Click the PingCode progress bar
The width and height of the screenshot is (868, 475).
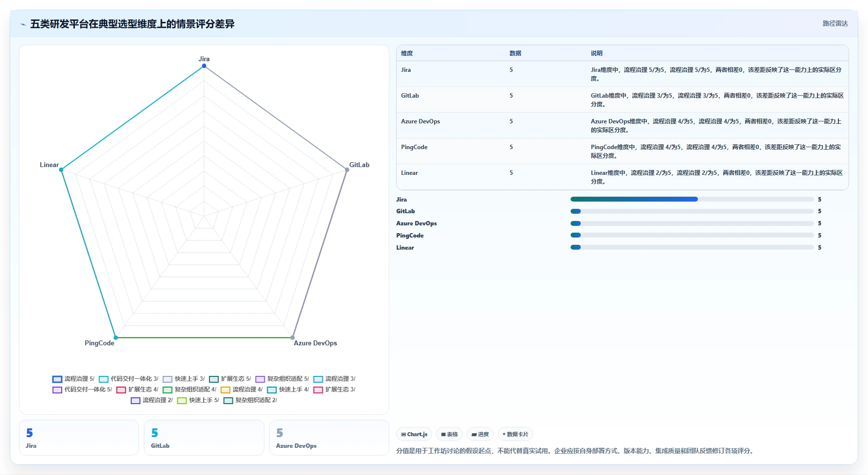(692, 235)
